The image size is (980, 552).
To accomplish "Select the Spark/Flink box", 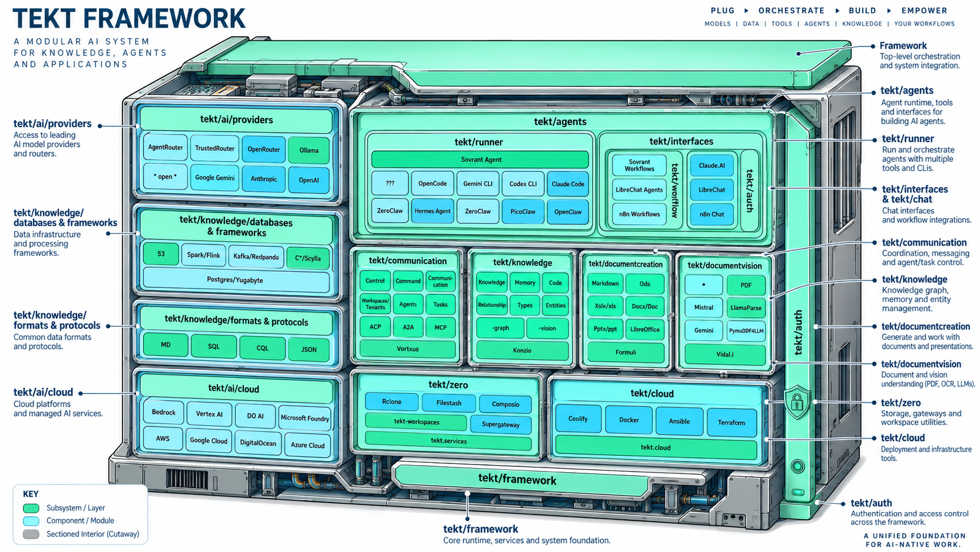I will tap(203, 255).
